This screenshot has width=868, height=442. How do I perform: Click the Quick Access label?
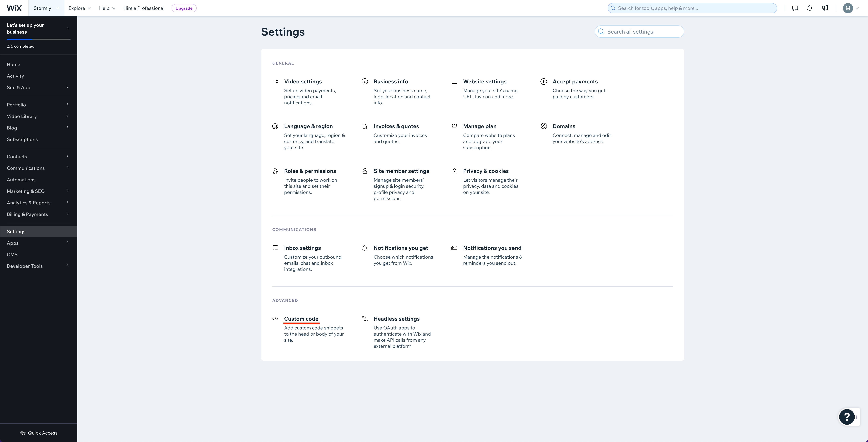tap(43, 433)
